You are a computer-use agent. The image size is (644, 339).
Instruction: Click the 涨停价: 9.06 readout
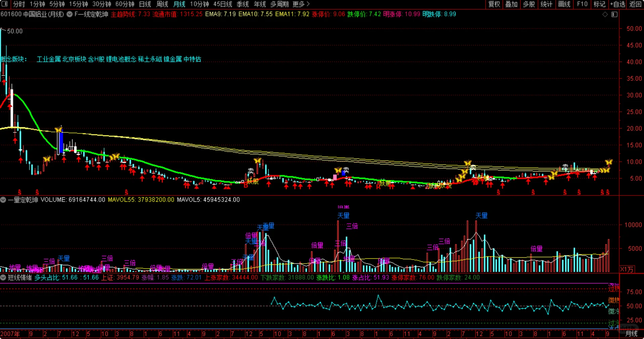click(328, 14)
